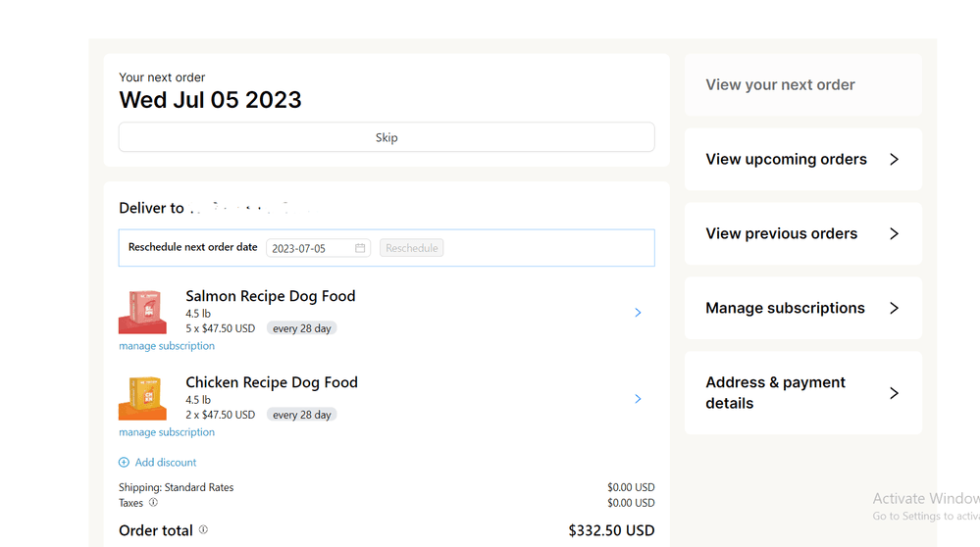Click the info icon next to Taxes
This screenshot has width=980, height=547.
(x=153, y=502)
